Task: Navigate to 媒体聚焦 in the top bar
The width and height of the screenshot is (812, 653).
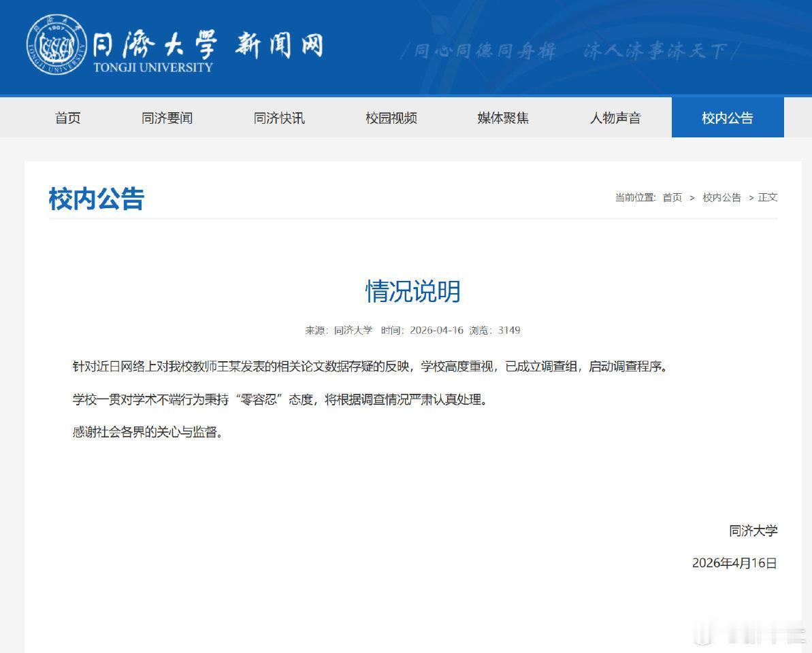Action: 504,118
